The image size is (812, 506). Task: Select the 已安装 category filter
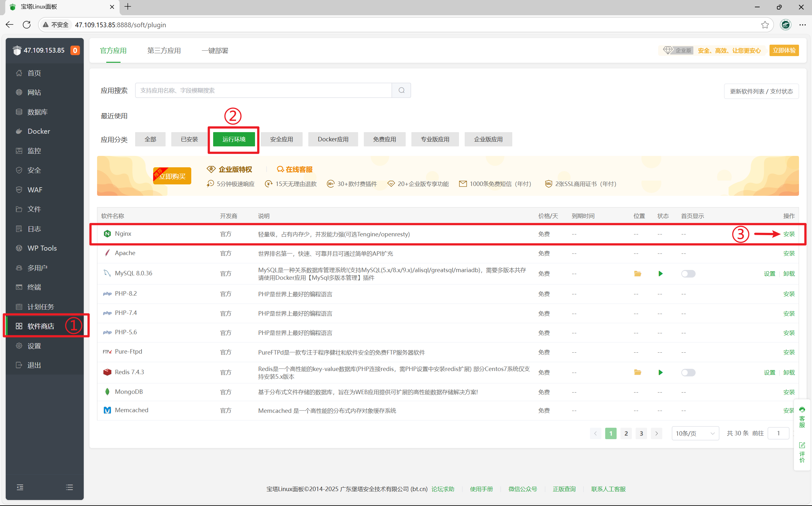coord(189,139)
